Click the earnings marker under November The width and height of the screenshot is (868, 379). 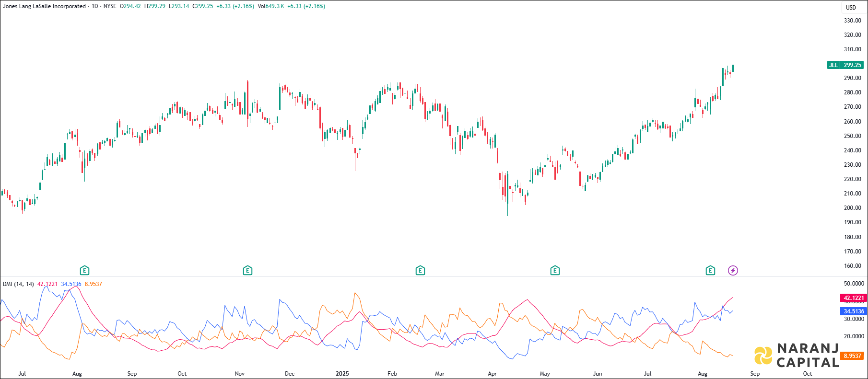coord(247,271)
